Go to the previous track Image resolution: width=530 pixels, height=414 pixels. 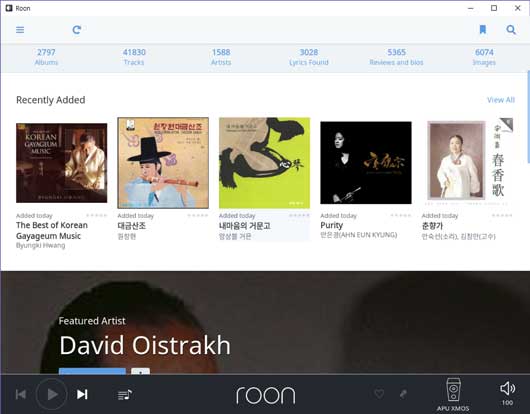point(21,394)
